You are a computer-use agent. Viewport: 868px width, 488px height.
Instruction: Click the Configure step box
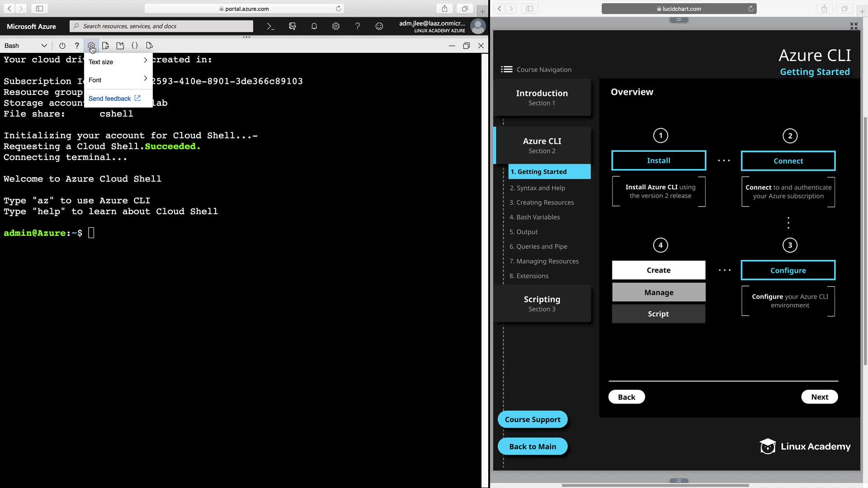tap(788, 270)
